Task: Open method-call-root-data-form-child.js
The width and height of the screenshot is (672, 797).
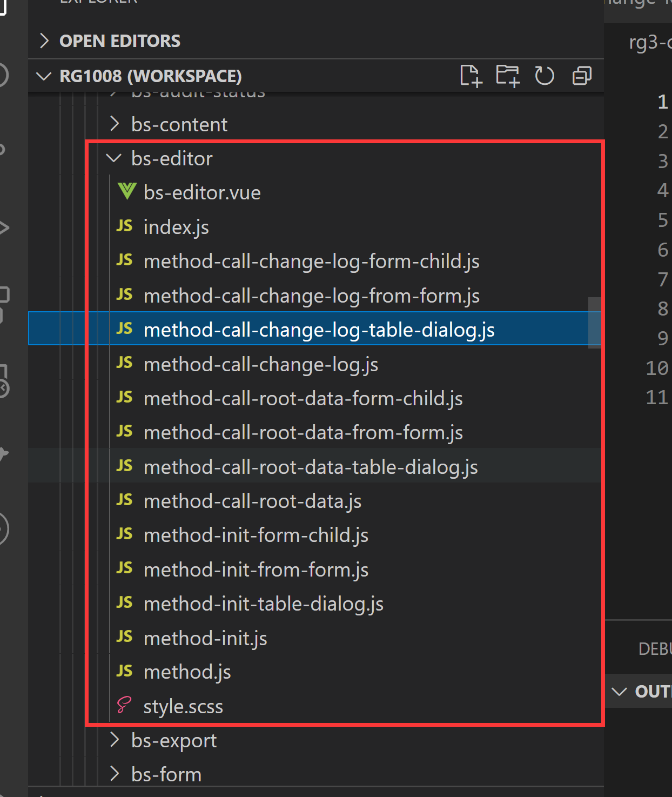Action: [303, 398]
